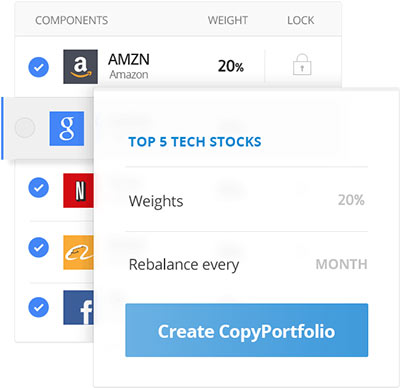Click the Create CopyPortfolio button
400x388 pixels.
coord(247,330)
